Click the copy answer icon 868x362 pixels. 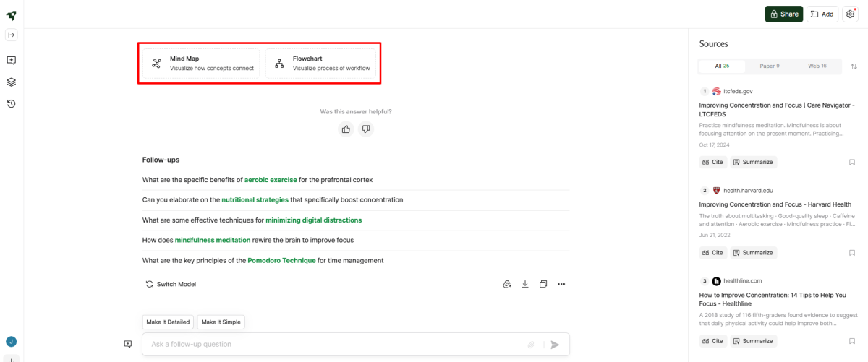click(543, 284)
